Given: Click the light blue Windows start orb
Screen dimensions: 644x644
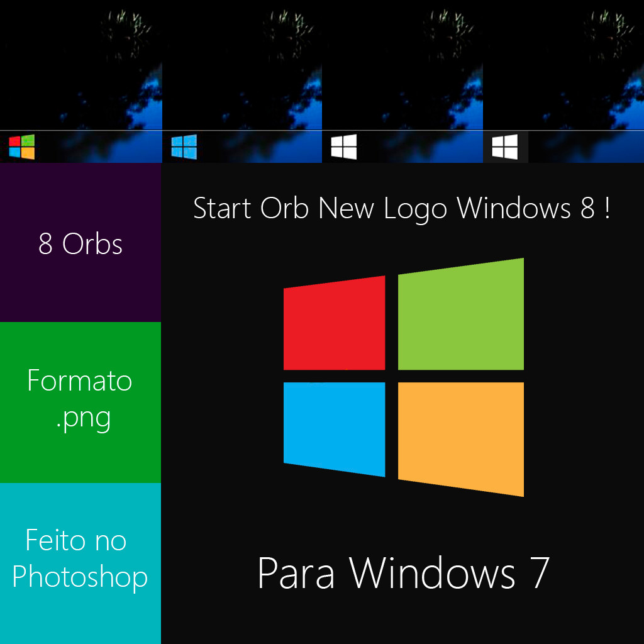Looking at the screenshot, I should (x=184, y=147).
